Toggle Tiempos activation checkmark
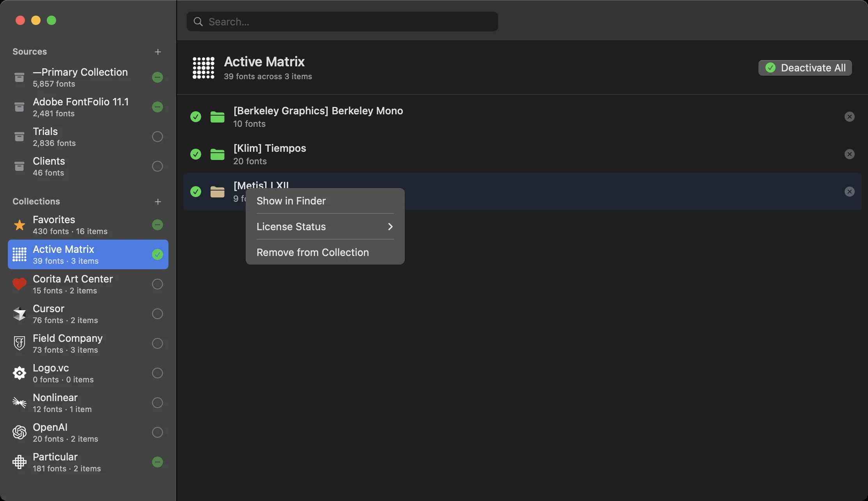 coord(196,154)
